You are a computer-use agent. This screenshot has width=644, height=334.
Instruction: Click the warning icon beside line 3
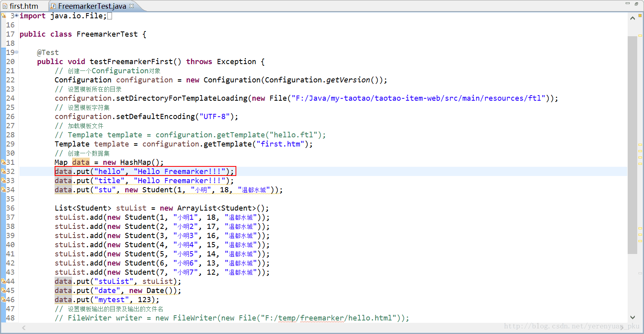(x=3, y=16)
